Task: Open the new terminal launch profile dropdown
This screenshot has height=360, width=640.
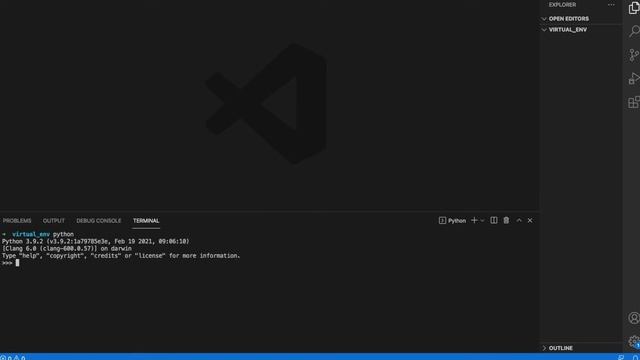Action: (482, 221)
